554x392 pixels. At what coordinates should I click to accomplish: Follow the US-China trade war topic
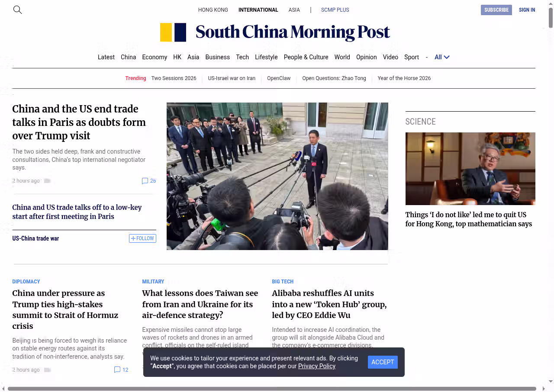[142, 238]
